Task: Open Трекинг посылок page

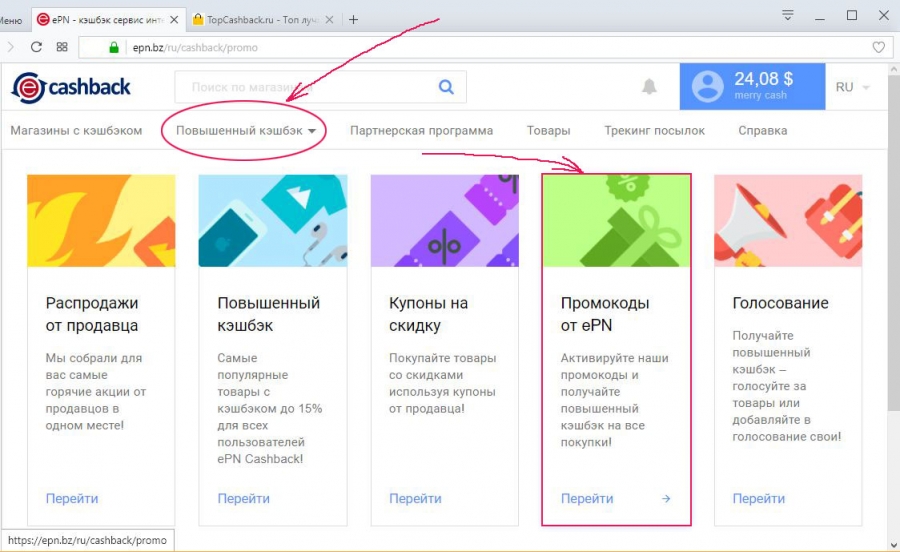Action: pyautogui.click(x=654, y=130)
